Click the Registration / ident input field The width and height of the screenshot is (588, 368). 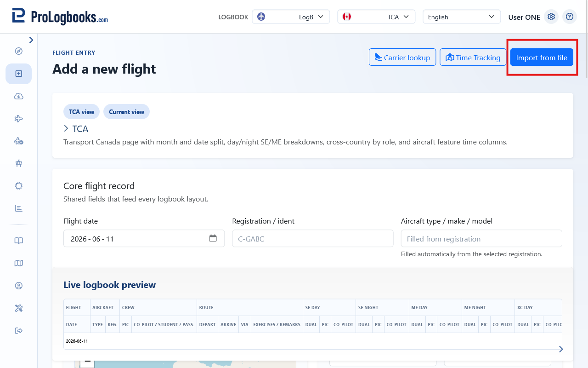[x=313, y=239]
